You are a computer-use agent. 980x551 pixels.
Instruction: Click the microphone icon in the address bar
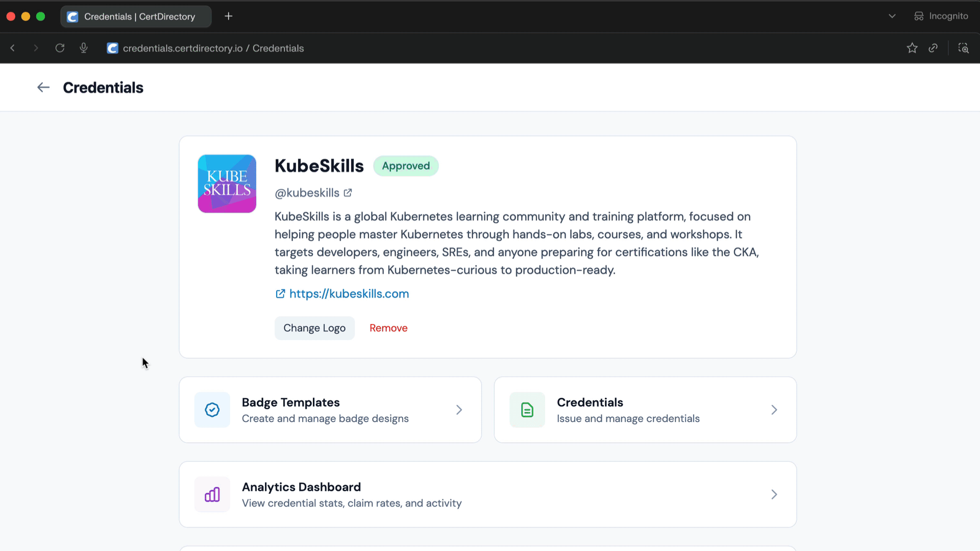pyautogui.click(x=84, y=48)
